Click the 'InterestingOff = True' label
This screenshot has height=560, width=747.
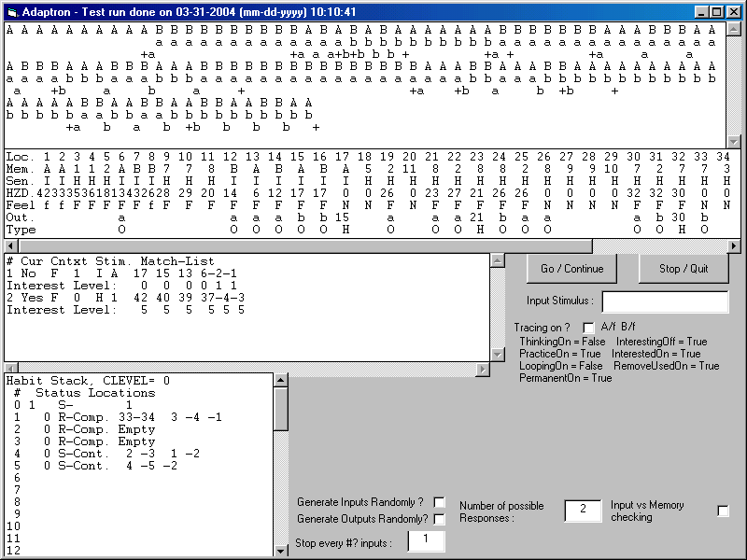pos(662,342)
